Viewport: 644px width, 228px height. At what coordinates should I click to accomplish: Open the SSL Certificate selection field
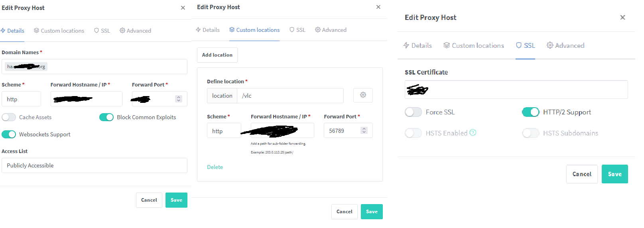516,90
